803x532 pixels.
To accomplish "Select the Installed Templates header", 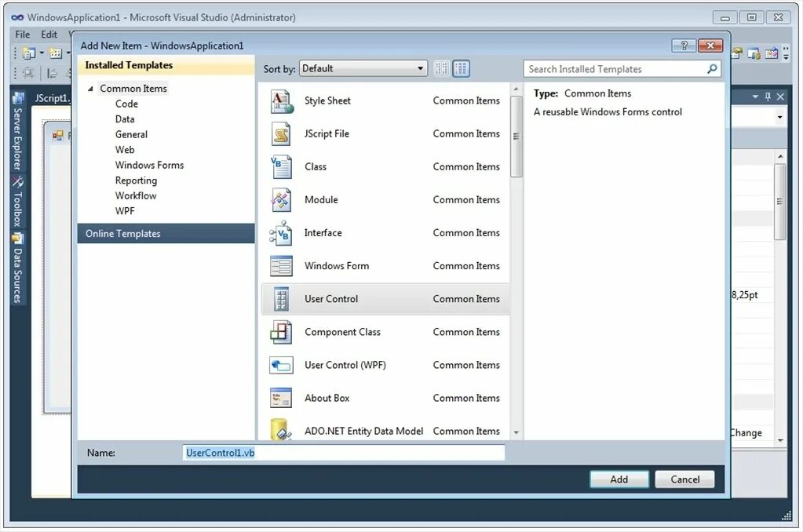I will tap(166, 66).
